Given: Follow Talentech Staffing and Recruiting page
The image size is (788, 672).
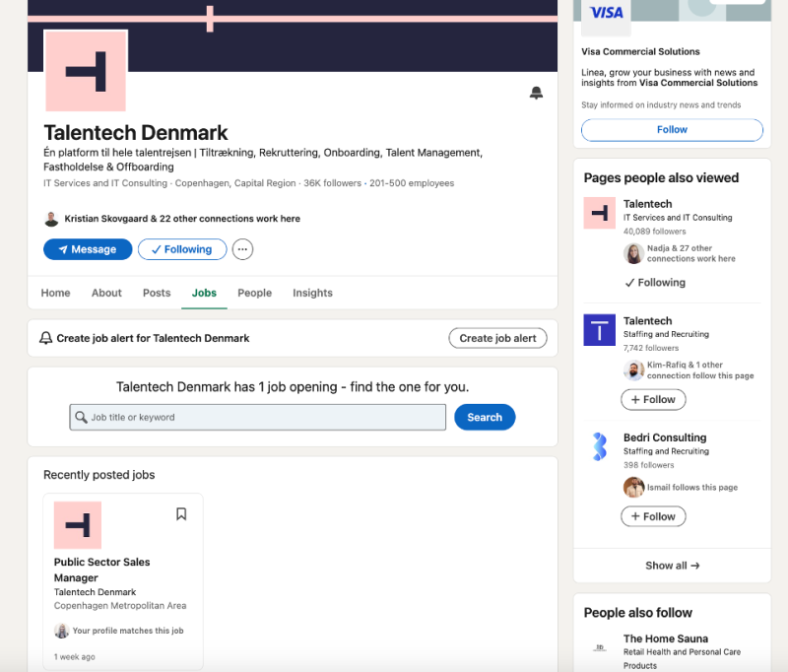Looking at the screenshot, I should pos(653,400).
